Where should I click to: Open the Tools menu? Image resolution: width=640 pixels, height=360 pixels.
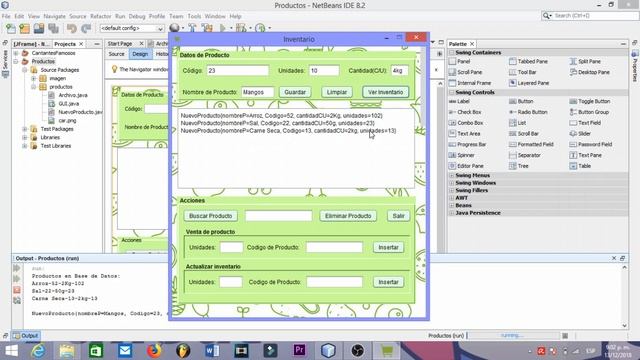(194, 16)
